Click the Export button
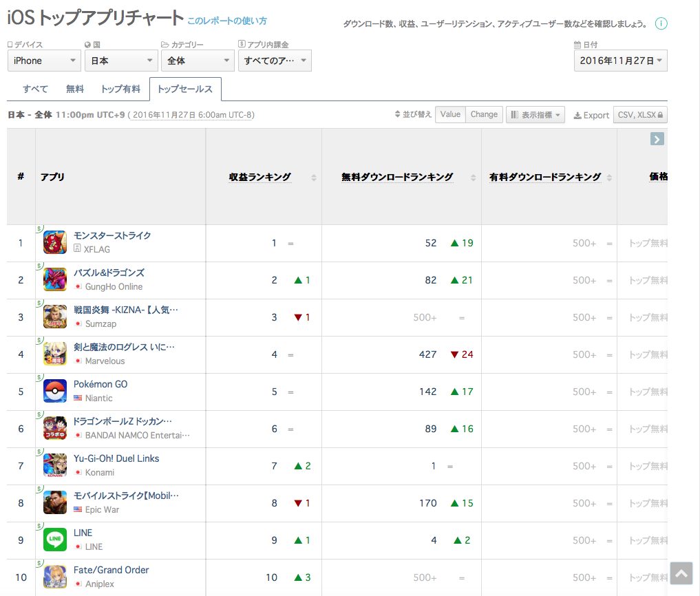The width and height of the screenshot is (700, 596). tap(591, 115)
